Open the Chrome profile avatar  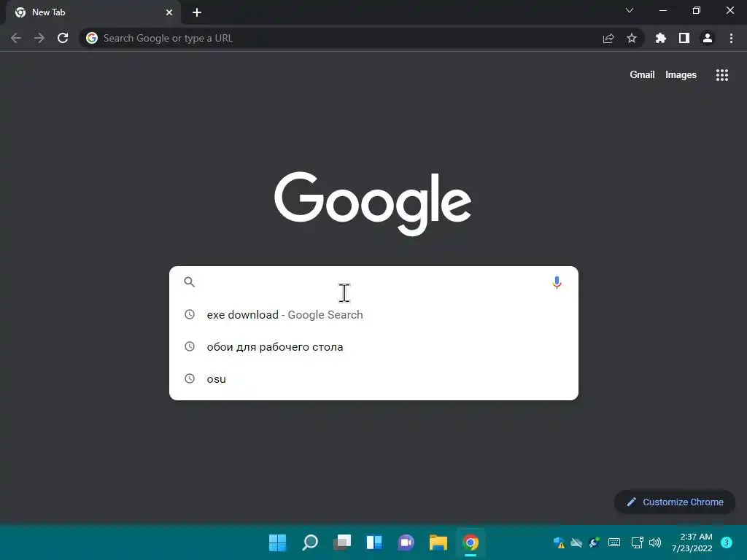(708, 38)
